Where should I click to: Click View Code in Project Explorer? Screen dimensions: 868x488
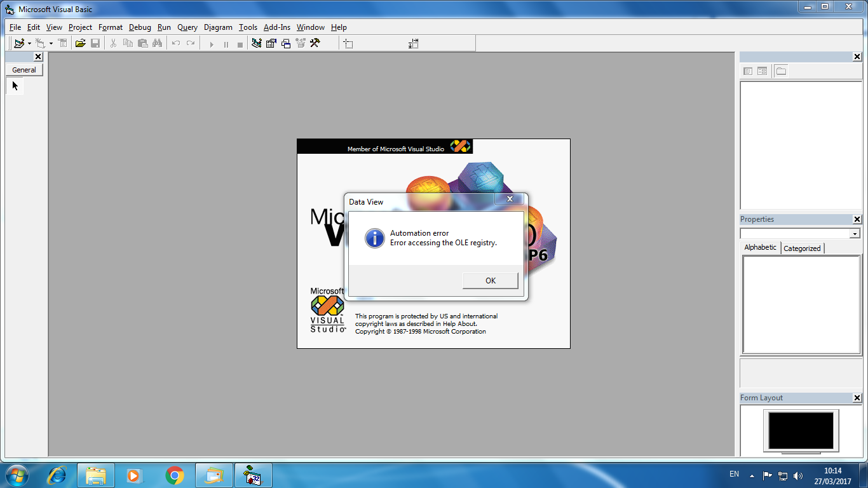[748, 71]
